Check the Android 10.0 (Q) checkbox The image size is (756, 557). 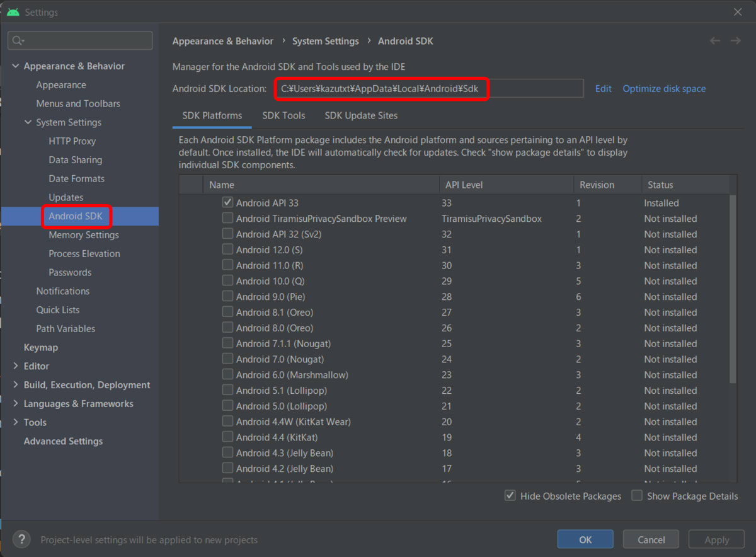click(227, 281)
